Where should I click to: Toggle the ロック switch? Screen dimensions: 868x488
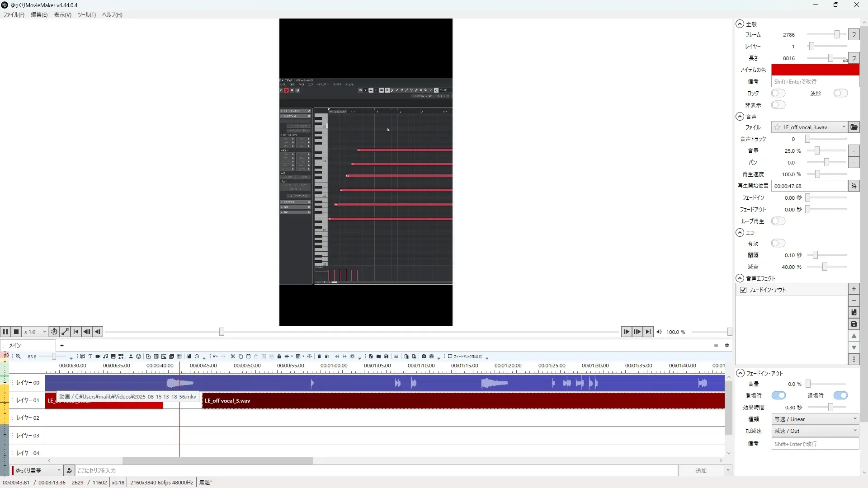[778, 94]
